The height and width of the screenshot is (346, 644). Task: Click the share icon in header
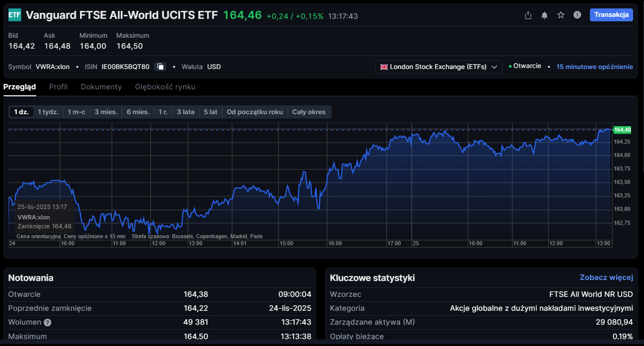tap(528, 15)
